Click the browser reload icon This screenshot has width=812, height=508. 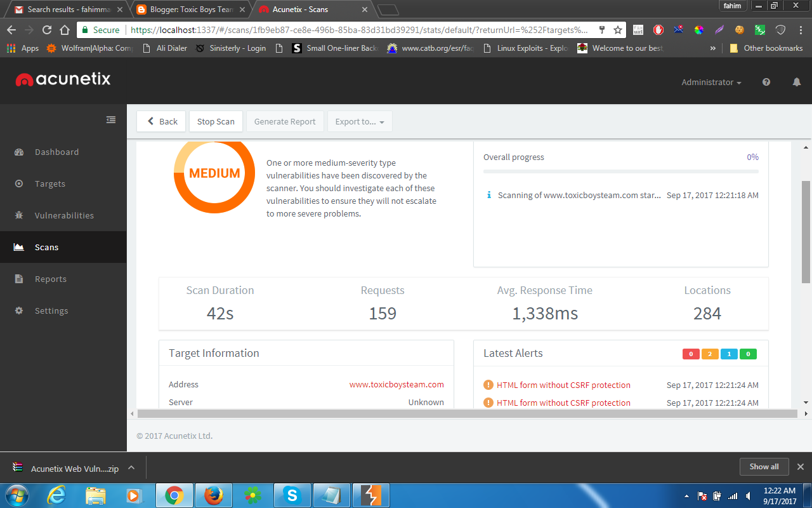[47, 30]
